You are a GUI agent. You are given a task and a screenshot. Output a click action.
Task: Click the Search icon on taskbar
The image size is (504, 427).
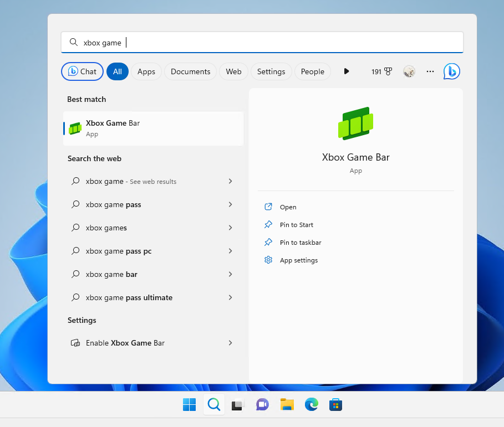pos(214,404)
